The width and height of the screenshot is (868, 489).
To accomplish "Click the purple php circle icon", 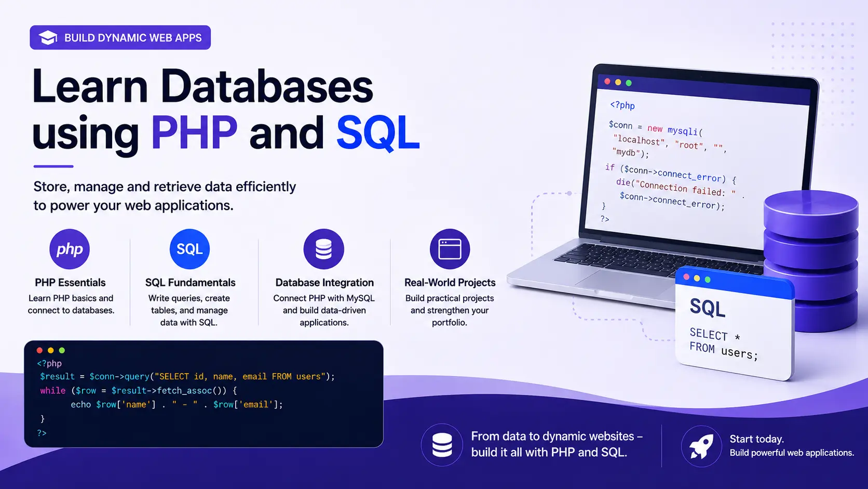I will point(70,249).
